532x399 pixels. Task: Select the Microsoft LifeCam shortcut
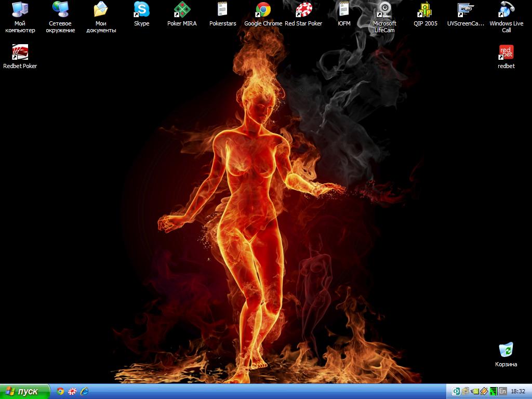click(384, 10)
